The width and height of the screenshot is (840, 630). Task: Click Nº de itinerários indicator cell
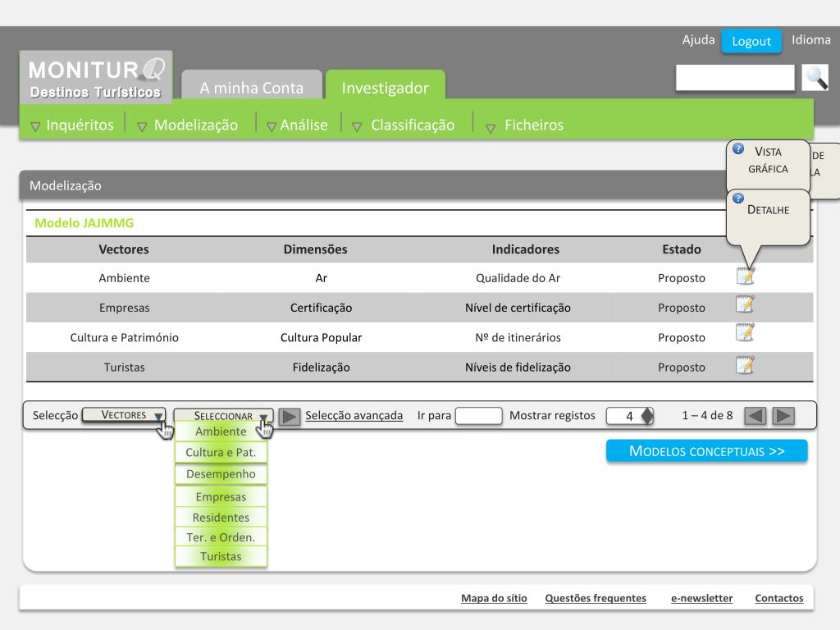pos(518,337)
